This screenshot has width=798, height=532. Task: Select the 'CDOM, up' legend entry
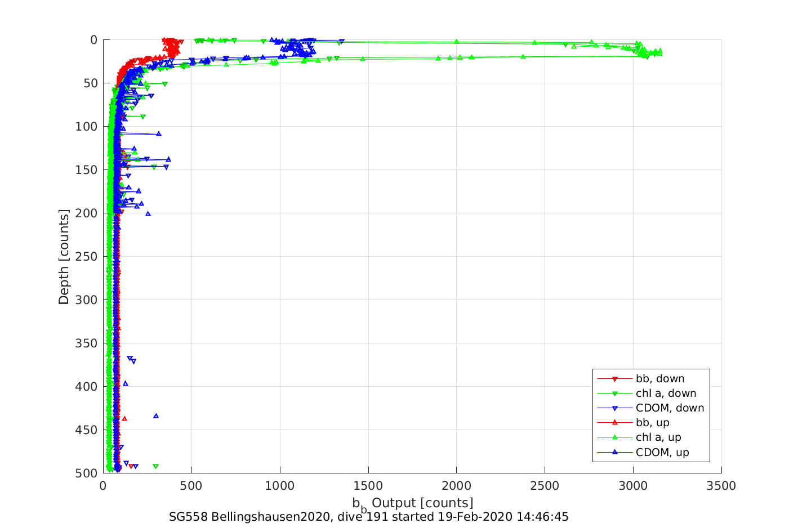point(643,452)
